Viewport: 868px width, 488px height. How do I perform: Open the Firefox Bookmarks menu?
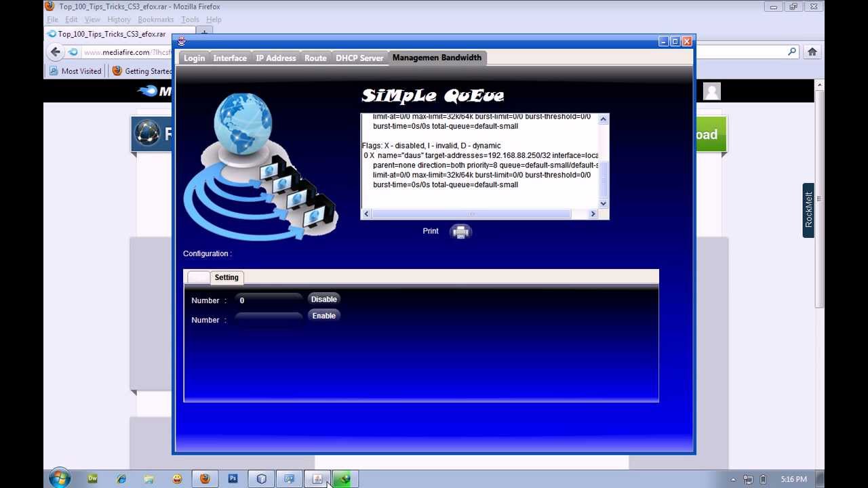(x=155, y=20)
